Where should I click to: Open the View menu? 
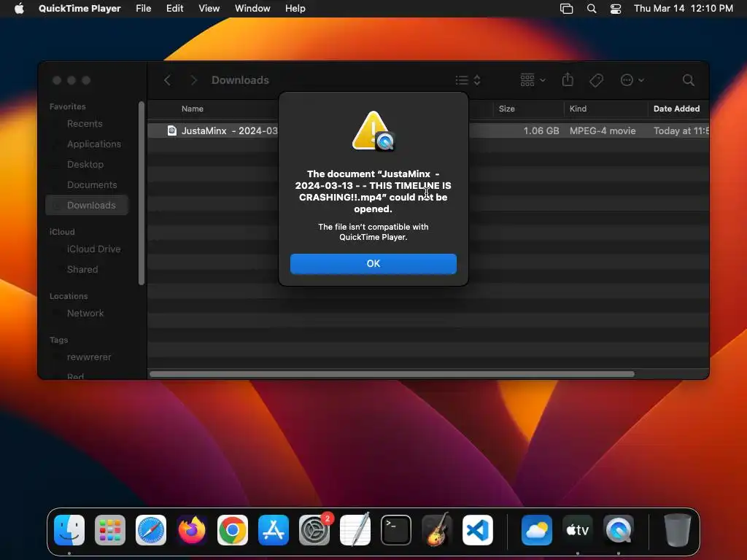[209, 9]
